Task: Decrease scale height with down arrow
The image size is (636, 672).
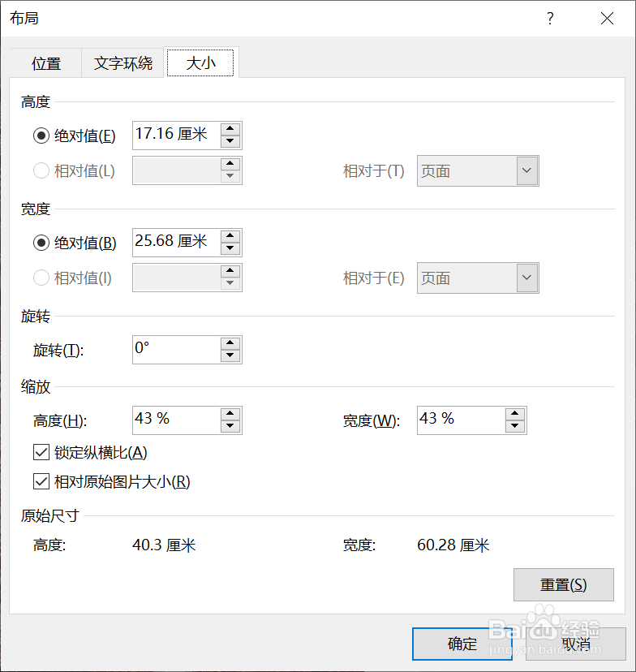Action: (x=230, y=426)
